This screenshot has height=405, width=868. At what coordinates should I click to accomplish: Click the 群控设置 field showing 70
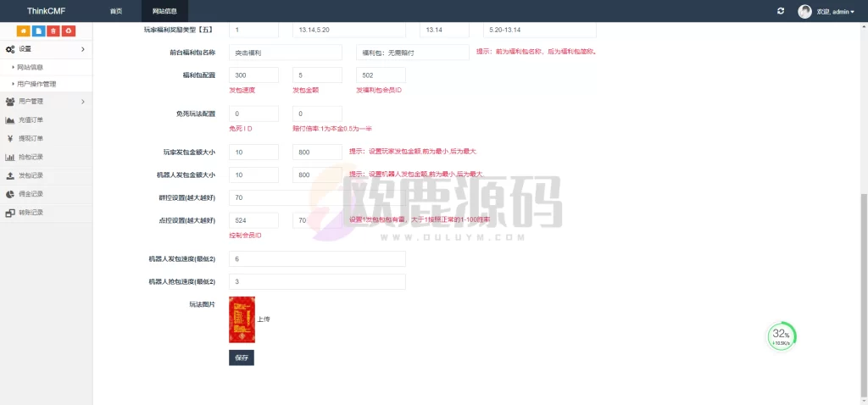tap(317, 197)
